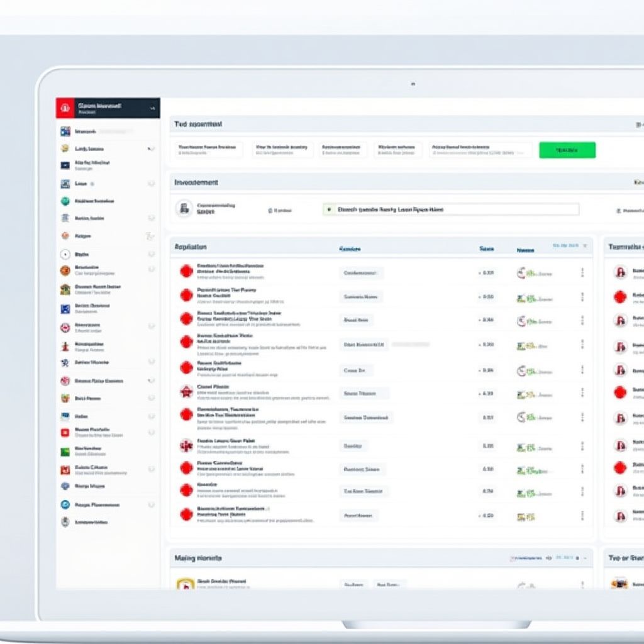Click the first blue column header in the Application table
The width and height of the screenshot is (644, 644).
coord(350,249)
